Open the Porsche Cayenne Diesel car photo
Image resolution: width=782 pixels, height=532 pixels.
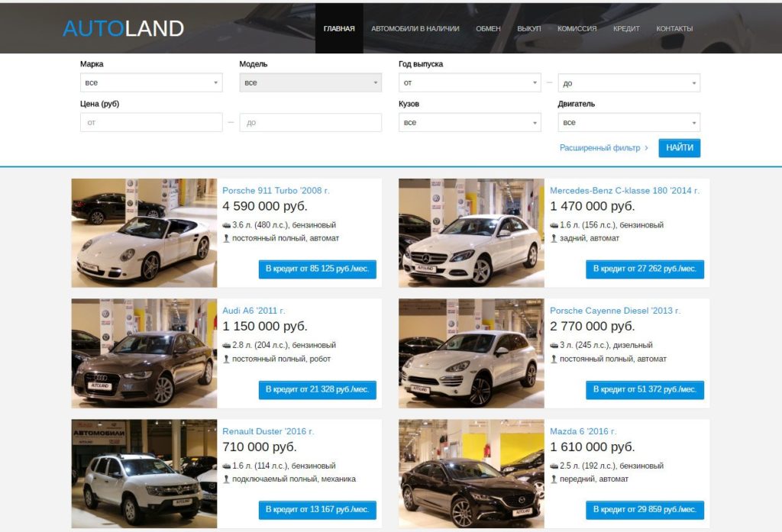(x=471, y=353)
